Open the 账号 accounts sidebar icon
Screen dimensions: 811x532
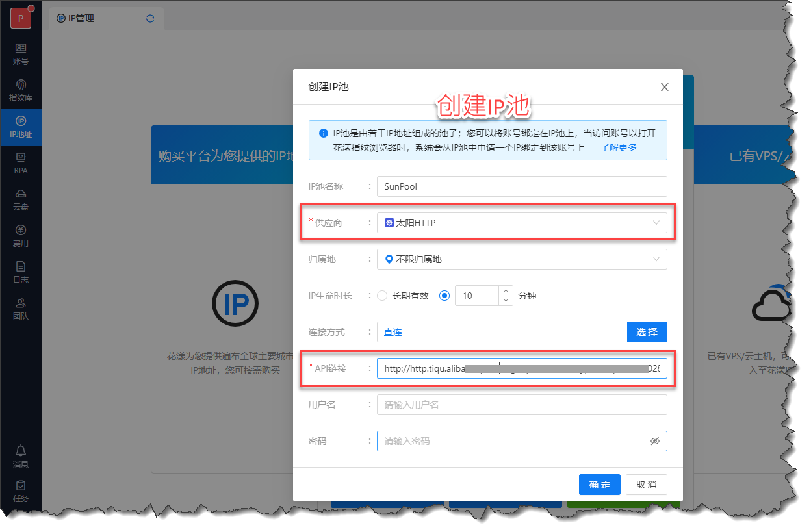point(21,54)
